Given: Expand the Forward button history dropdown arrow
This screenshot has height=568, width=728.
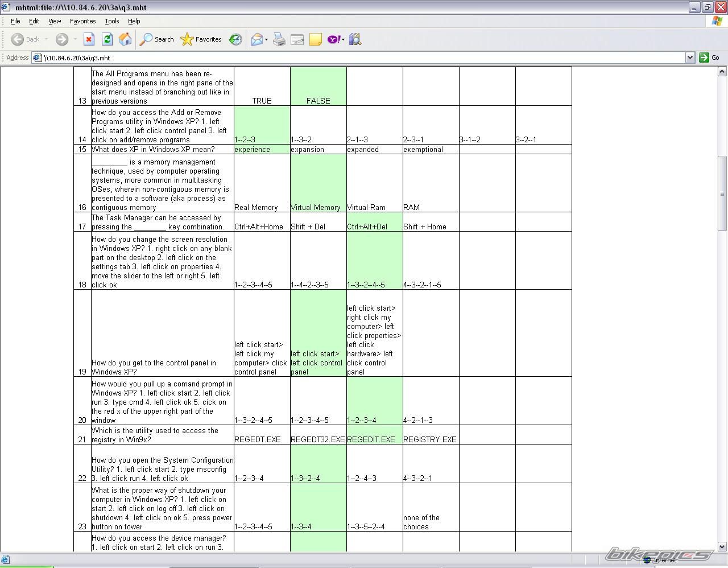Looking at the screenshot, I should pyautogui.click(x=75, y=39).
